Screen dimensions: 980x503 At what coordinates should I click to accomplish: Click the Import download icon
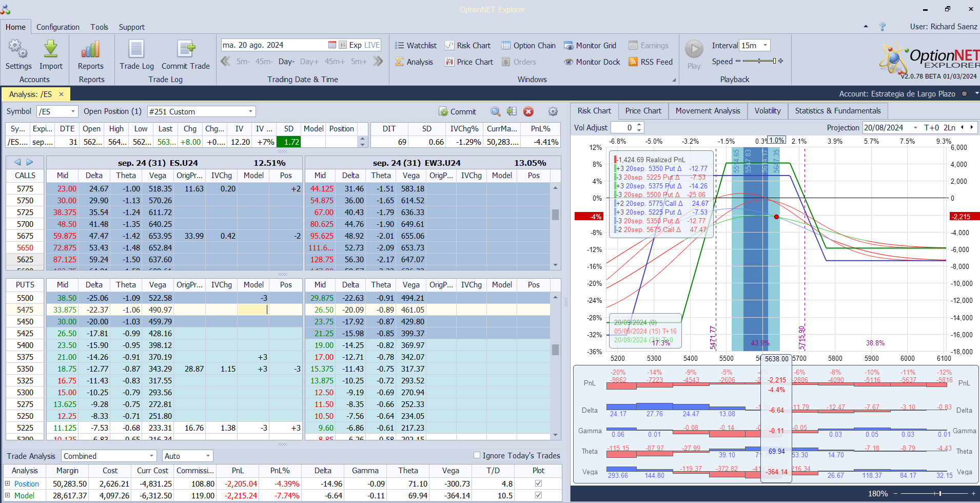(51, 49)
